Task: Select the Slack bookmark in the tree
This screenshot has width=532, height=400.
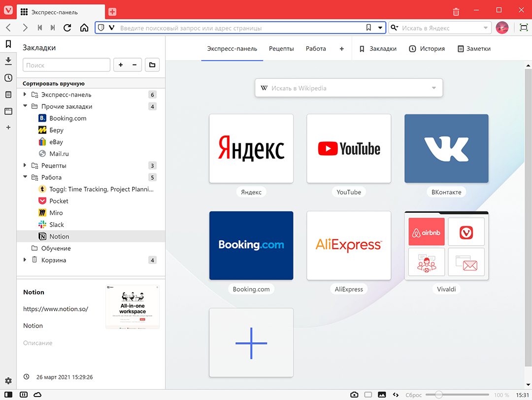Action: tap(91, 225)
